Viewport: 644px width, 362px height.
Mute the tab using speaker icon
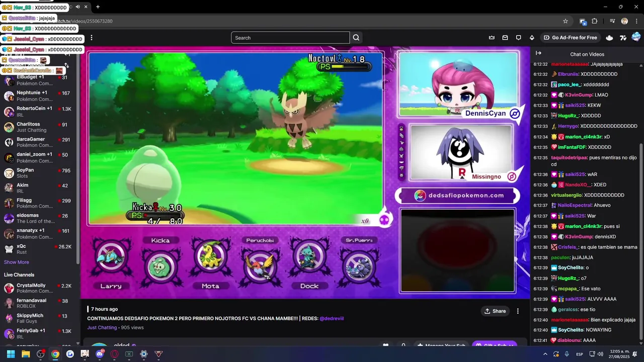pyautogui.click(x=77, y=7)
